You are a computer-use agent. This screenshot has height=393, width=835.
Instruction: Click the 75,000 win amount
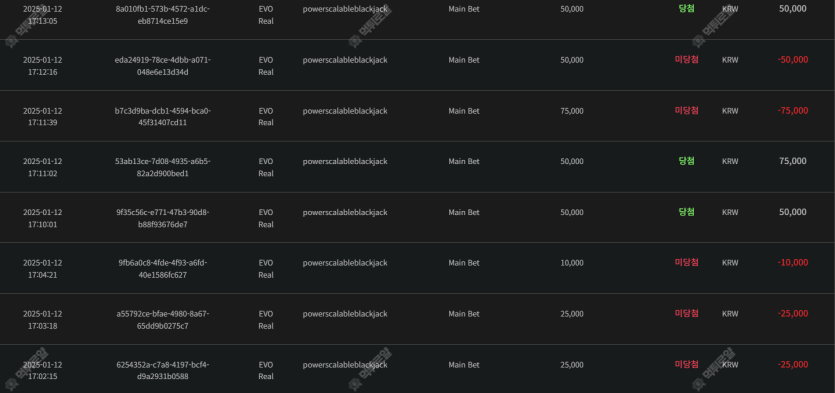click(x=792, y=161)
